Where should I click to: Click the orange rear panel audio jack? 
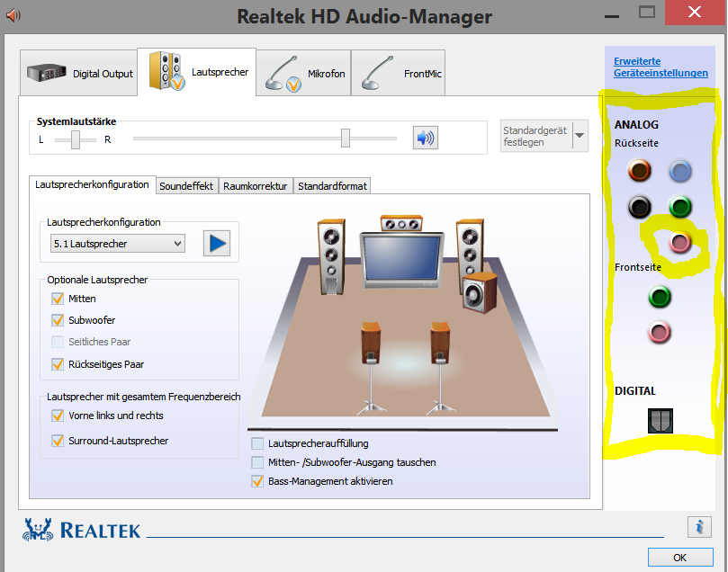(639, 170)
